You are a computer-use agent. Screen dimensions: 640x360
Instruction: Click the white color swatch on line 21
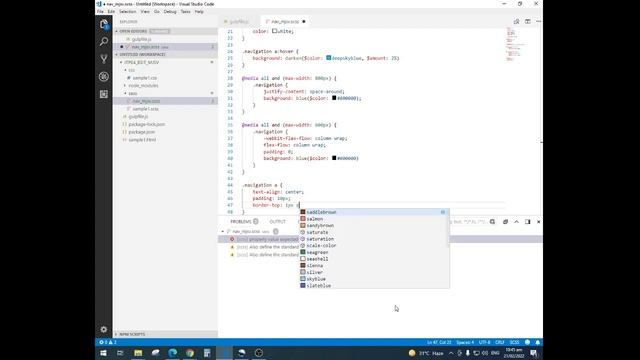tap(274, 31)
